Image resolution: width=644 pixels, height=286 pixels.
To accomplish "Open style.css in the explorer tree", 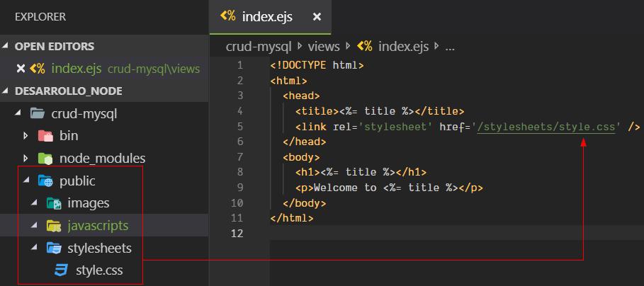I will coord(98,270).
